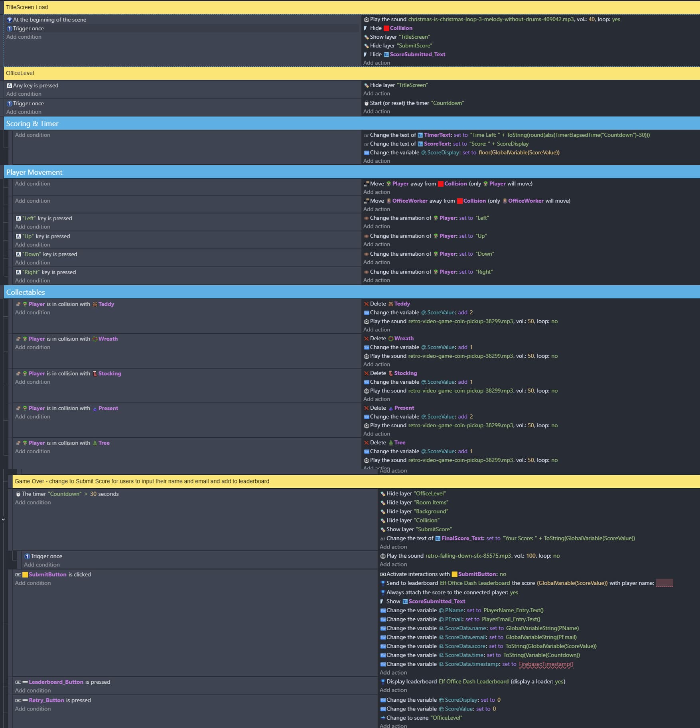Click the keyboard icon beside Any key is pressed
This screenshot has height=728, width=700.
point(9,85)
